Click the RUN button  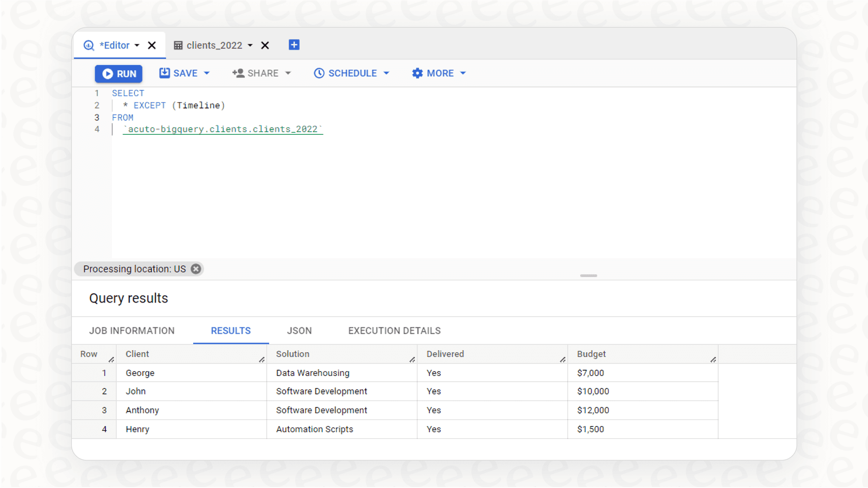118,73
